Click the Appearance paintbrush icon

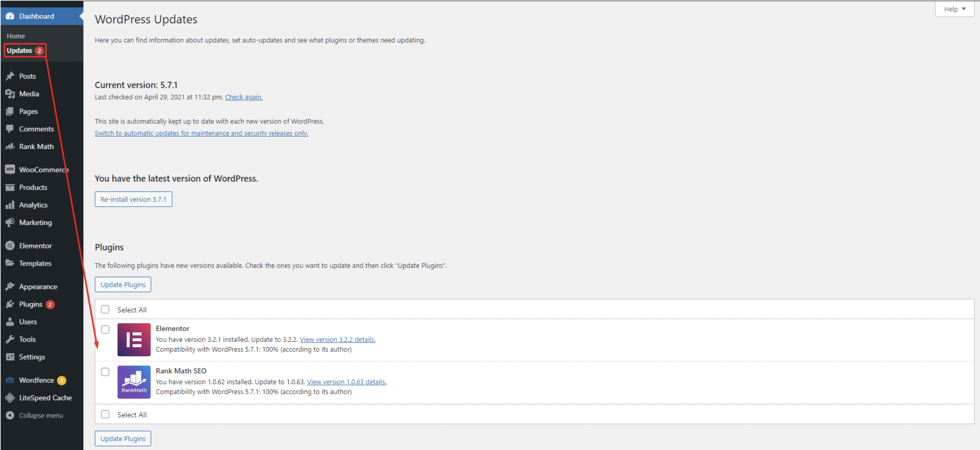(x=10, y=287)
